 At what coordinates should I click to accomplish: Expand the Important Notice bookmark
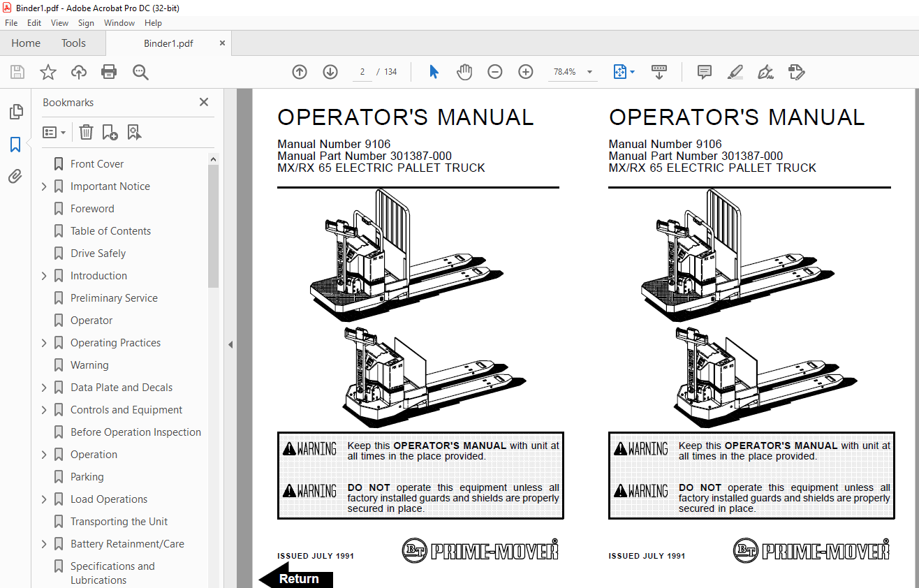[x=44, y=186]
